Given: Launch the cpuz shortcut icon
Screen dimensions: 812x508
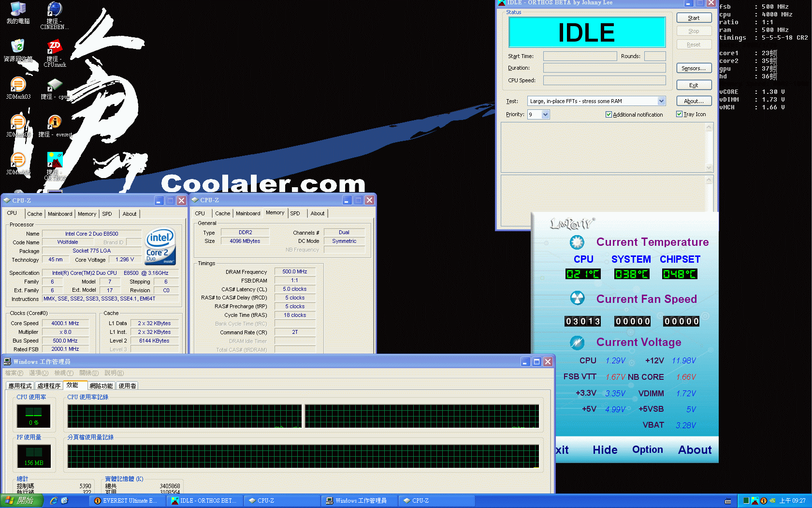Looking at the screenshot, I should pyautogui.click(x=55, y=89).
